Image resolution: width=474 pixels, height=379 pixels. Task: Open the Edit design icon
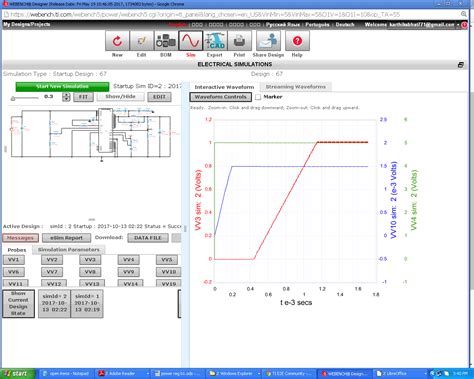click(142, 41)
